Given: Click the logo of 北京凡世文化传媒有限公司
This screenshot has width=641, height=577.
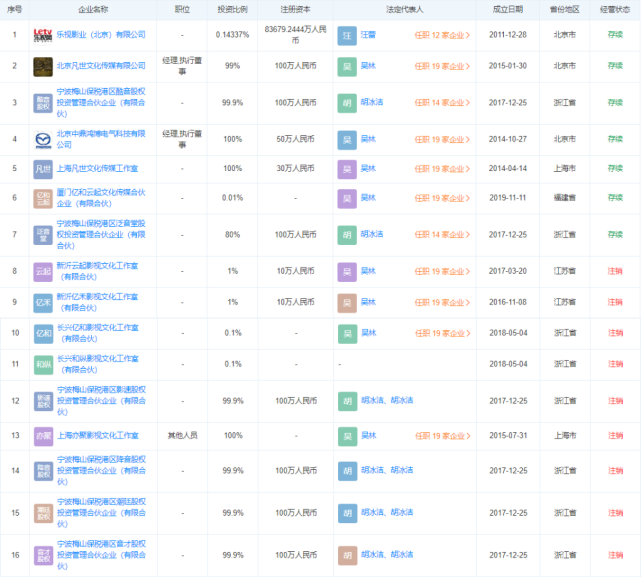Looking at the screenshot, I should pyautogui.click(x=43, y=66).
